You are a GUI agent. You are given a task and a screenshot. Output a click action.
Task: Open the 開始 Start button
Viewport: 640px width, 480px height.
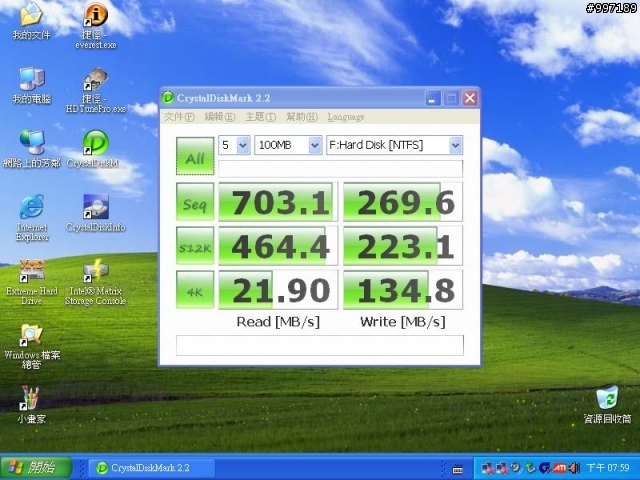tap(36, 468)
